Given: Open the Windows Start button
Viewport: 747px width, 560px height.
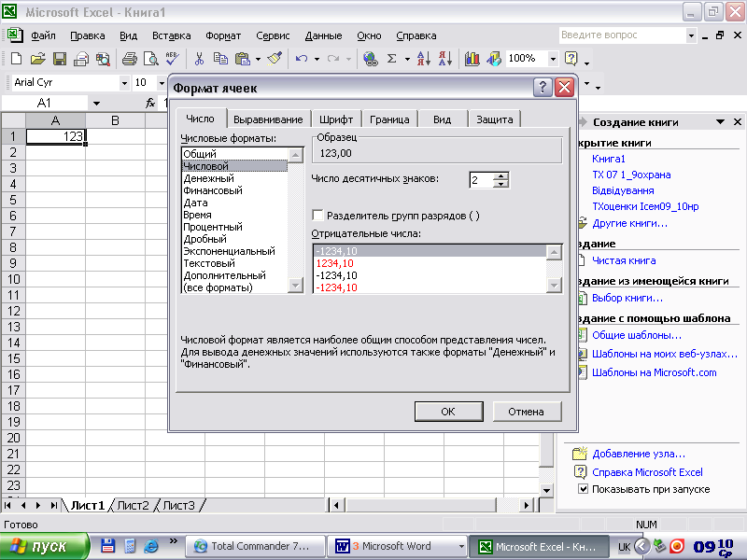Looking at the screenshot, I should point(44,546).
